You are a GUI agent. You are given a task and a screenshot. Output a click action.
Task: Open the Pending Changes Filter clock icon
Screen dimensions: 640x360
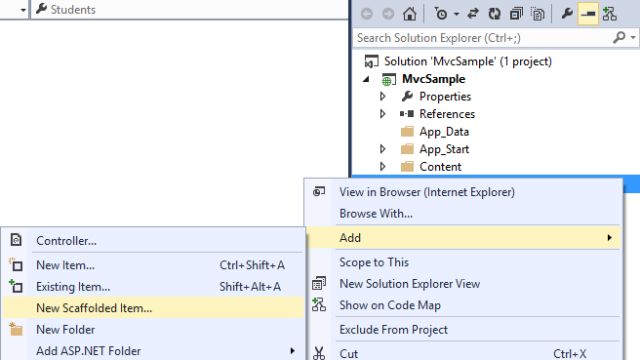tap(441, 14)
